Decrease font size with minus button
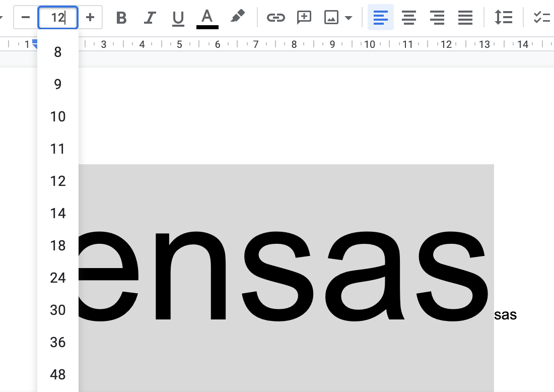This screenshot has height=392, width=554. coord(26,17)
